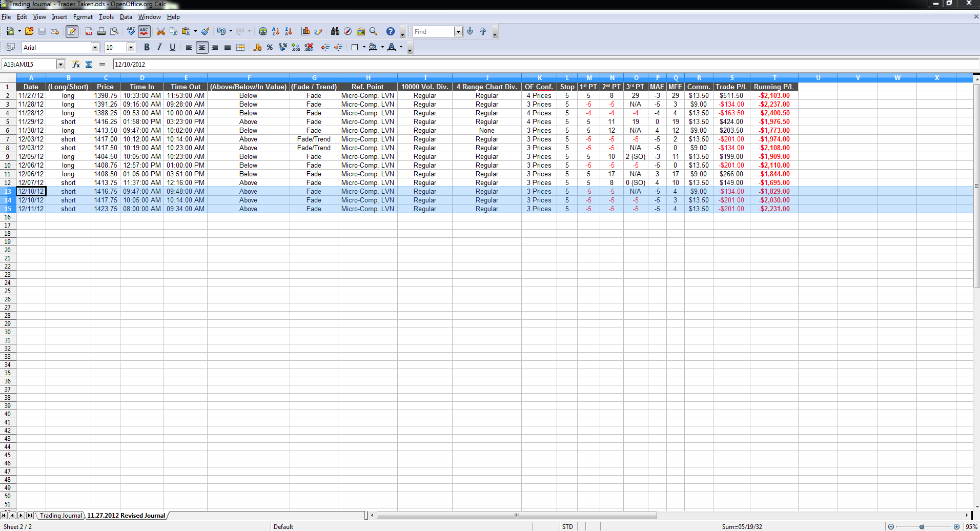Open the Name Box dropdown arrow
Viewport: 980px width, 531px height.
(60, 64)
